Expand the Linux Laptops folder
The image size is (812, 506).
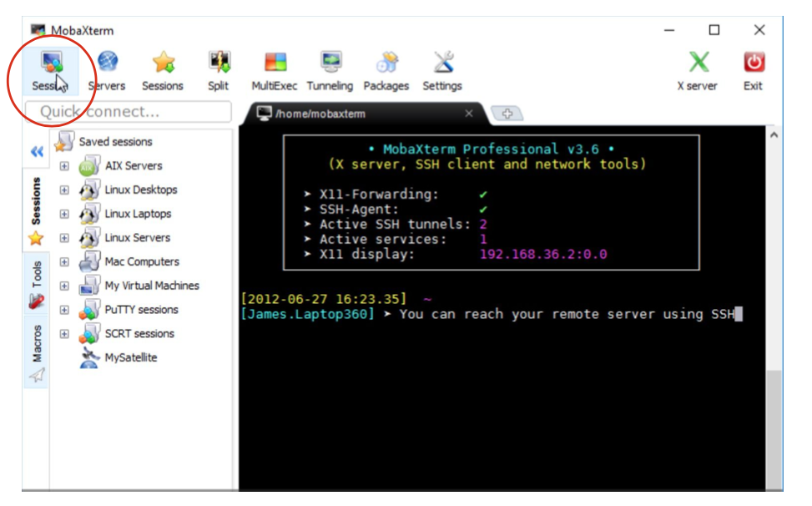pyautogui.click(x=64, y=214)
